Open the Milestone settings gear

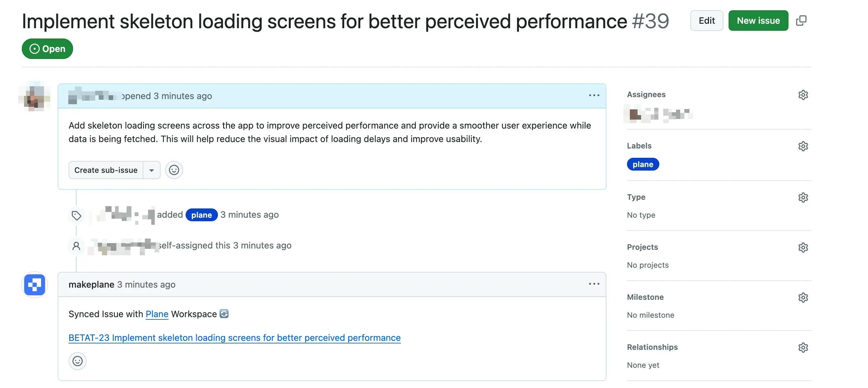[x=804, y=297]
